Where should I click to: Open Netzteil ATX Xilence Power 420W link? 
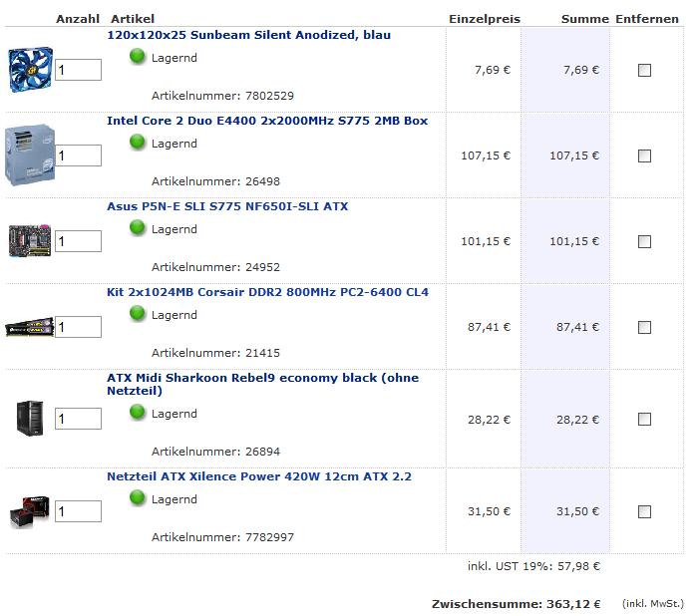tap(259, 476)
